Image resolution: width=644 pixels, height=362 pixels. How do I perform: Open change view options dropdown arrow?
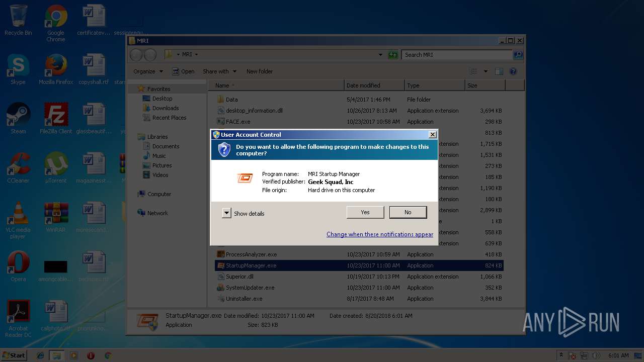point(486,71)
